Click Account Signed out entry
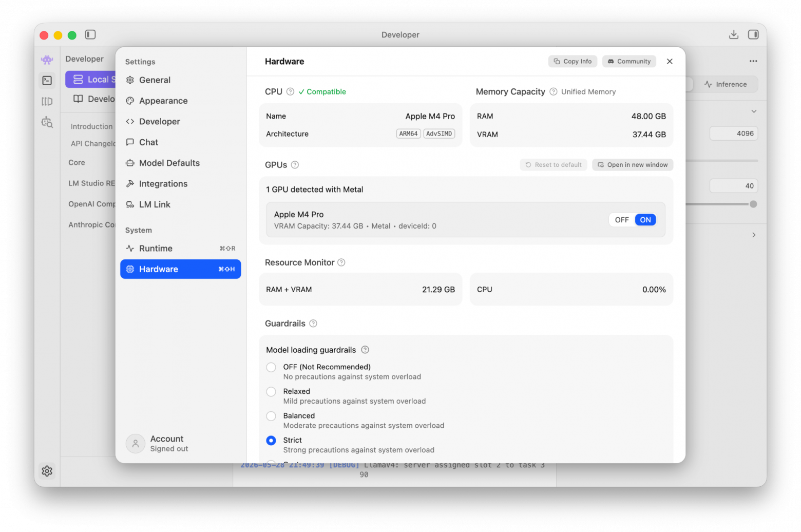 pos(157,444)
